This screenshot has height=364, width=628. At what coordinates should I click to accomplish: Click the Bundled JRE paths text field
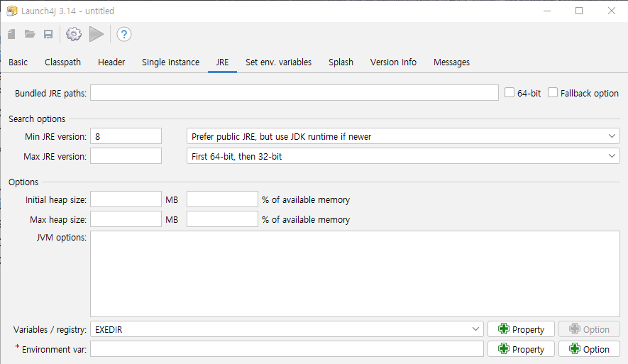tap(294, 93)
